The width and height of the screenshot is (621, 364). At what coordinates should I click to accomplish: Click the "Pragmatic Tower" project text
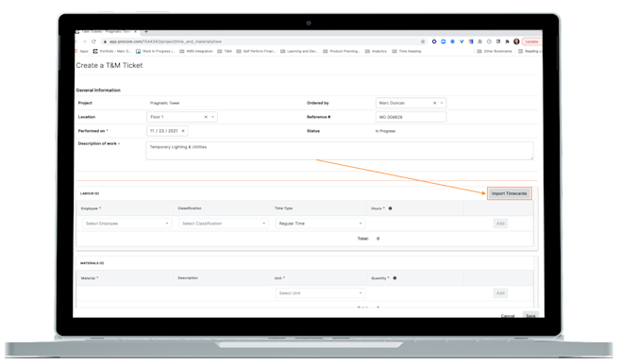tap(165, 103)
